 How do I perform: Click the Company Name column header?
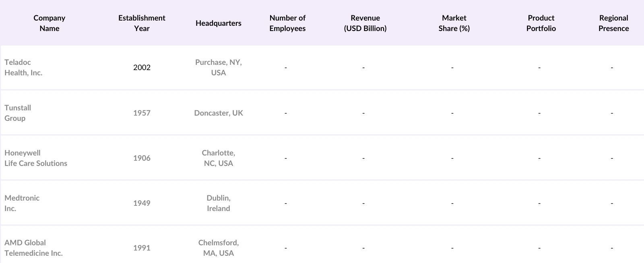tap(49, 23)
